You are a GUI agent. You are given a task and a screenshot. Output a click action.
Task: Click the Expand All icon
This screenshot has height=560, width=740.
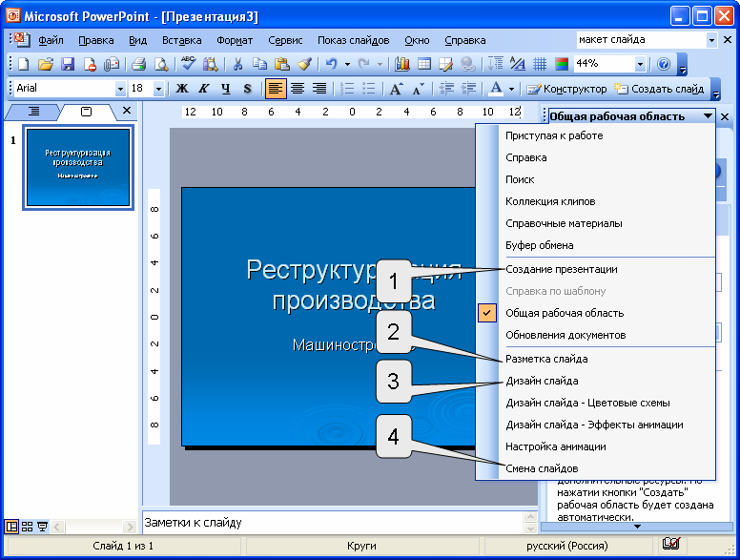(496, 64)
